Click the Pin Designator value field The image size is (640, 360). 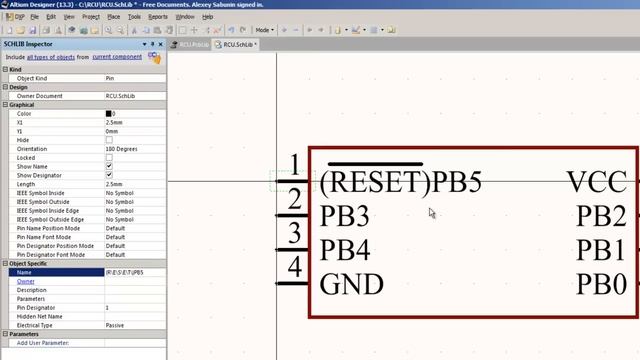[135, 308]
